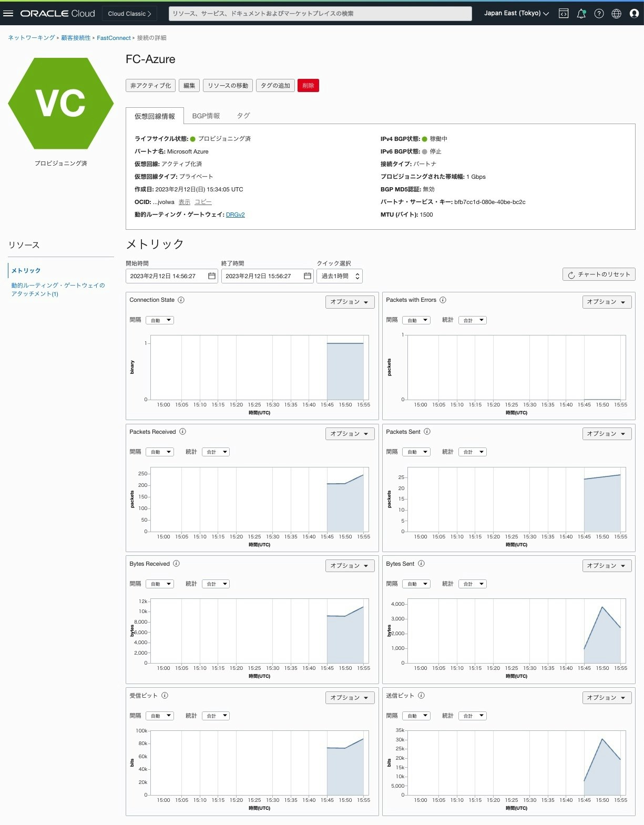
Task: Open オプション menu for Packets Sent chart
Action: [x=607, y=434]
